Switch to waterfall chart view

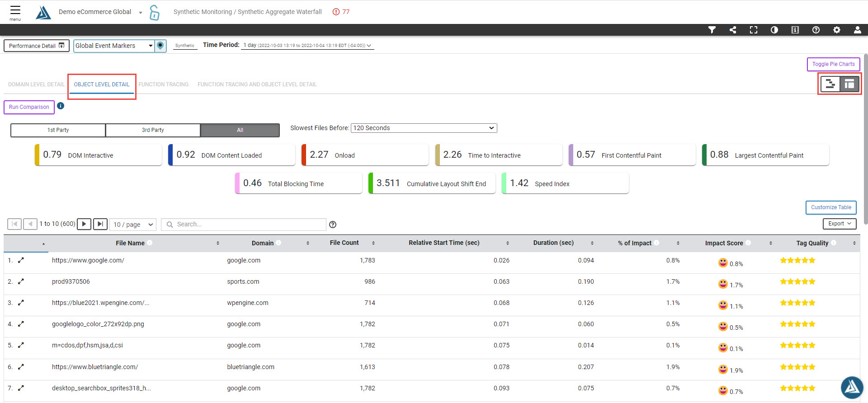tap(830, 84)
